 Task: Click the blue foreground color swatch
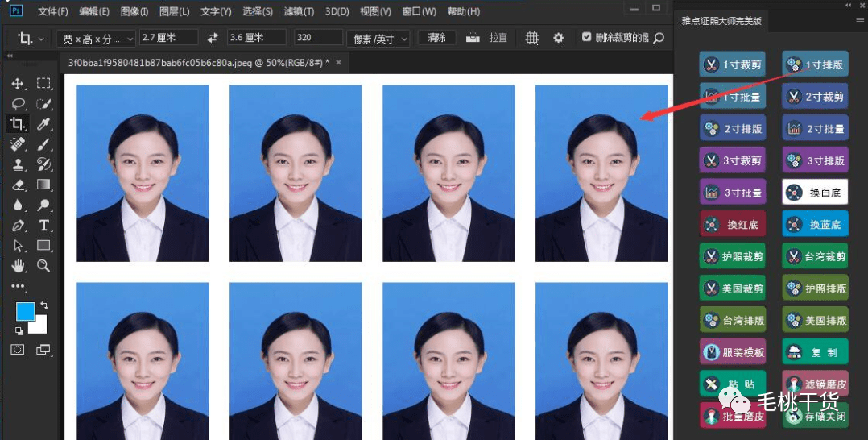(x=26, y=312)
